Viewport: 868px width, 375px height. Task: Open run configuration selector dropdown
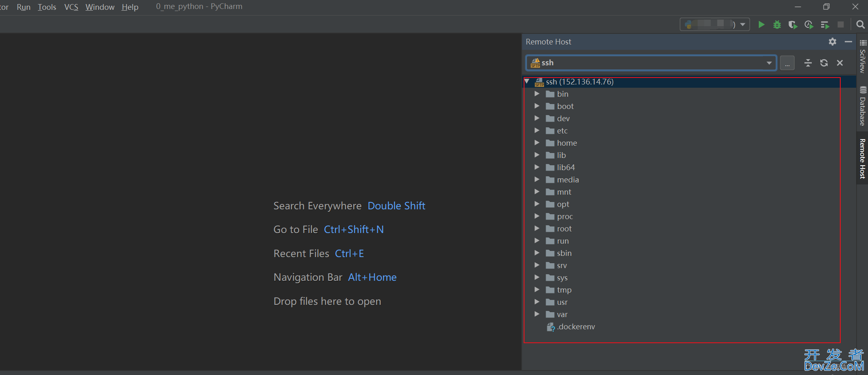point(715,24)
